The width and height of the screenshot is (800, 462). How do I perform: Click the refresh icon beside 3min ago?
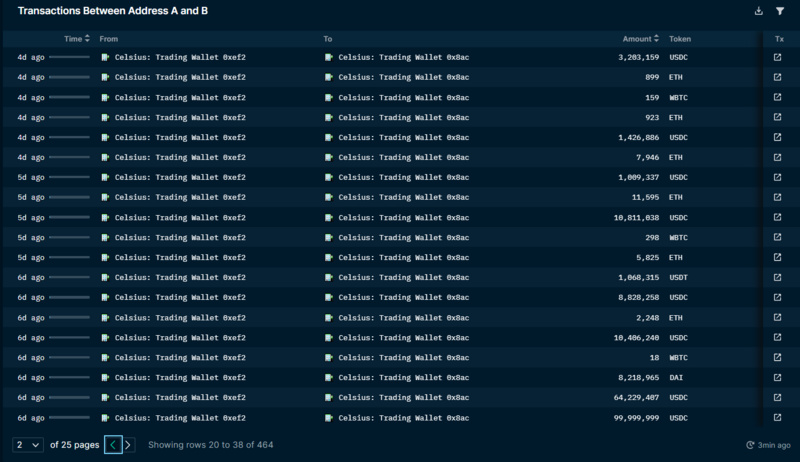click(750, 445)
